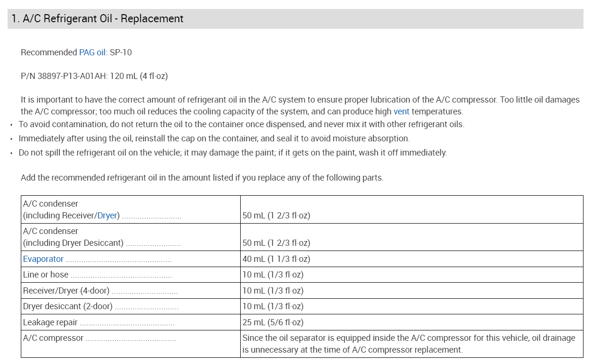
Task: Click the part number 38897-P13-A01AH line
Action: (94, 76)
